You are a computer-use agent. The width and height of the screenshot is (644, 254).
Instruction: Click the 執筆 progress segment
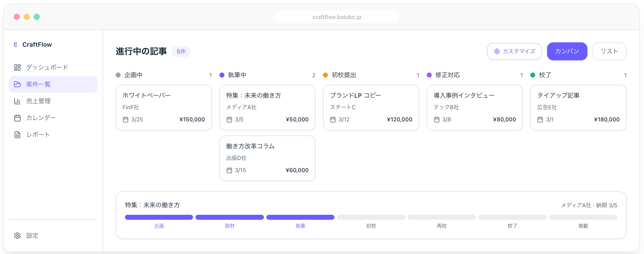click(300, 217)
